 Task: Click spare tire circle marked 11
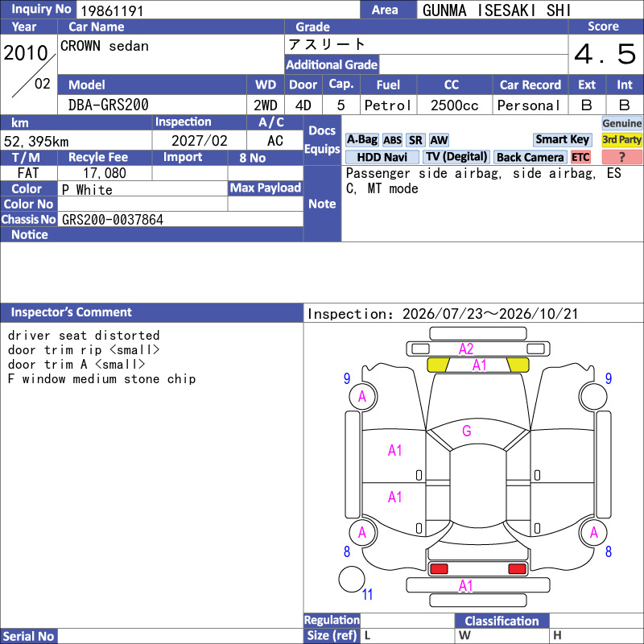(352, 579)
